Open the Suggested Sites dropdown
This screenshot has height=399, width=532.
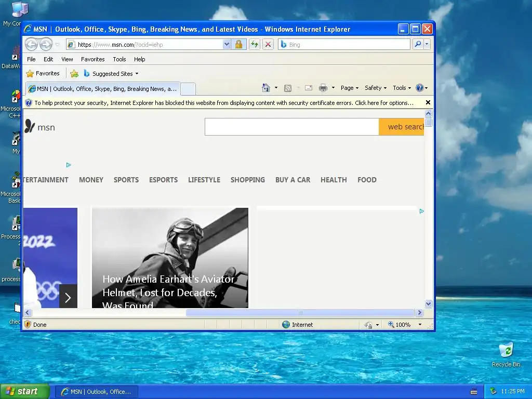pos(111,73)
